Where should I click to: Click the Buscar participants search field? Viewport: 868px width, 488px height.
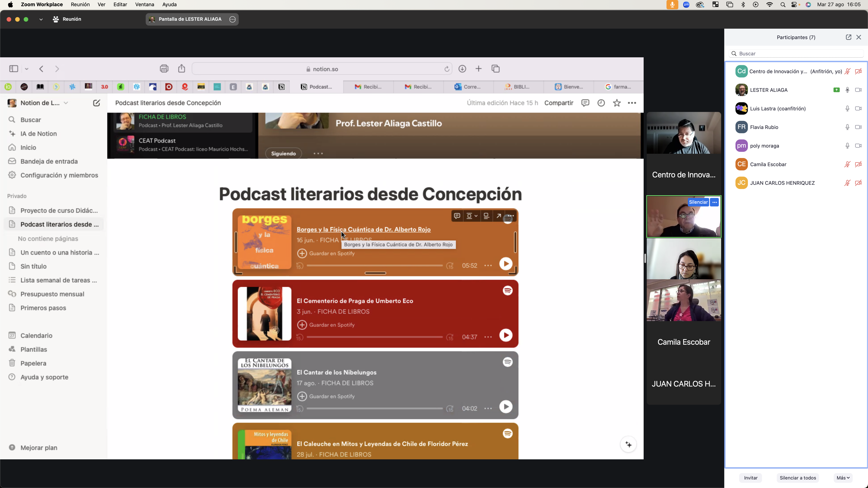pyautogui.click(x=796, y=54)
